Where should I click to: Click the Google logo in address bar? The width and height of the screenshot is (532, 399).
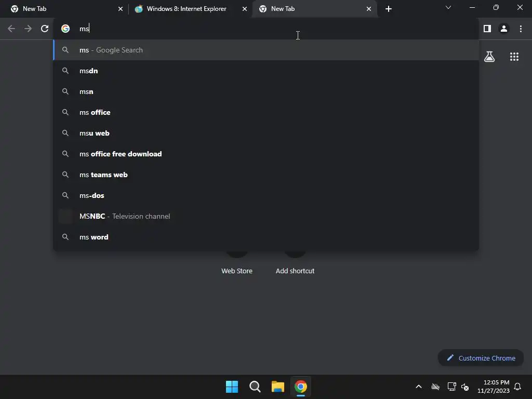pyautogui.click(x=65, y=29)
